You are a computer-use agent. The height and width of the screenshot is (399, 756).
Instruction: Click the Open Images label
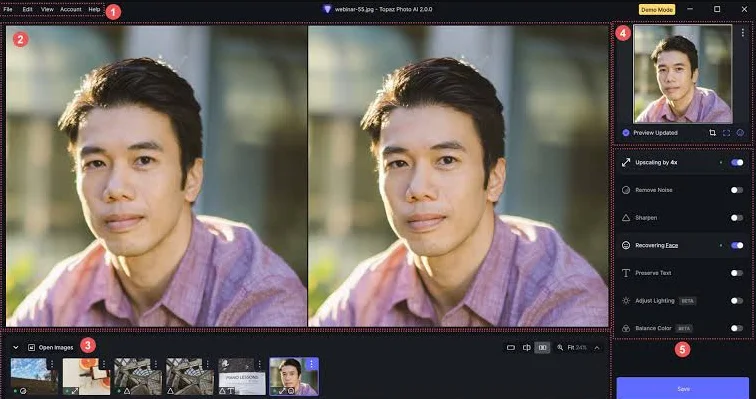tap(56, 347)
